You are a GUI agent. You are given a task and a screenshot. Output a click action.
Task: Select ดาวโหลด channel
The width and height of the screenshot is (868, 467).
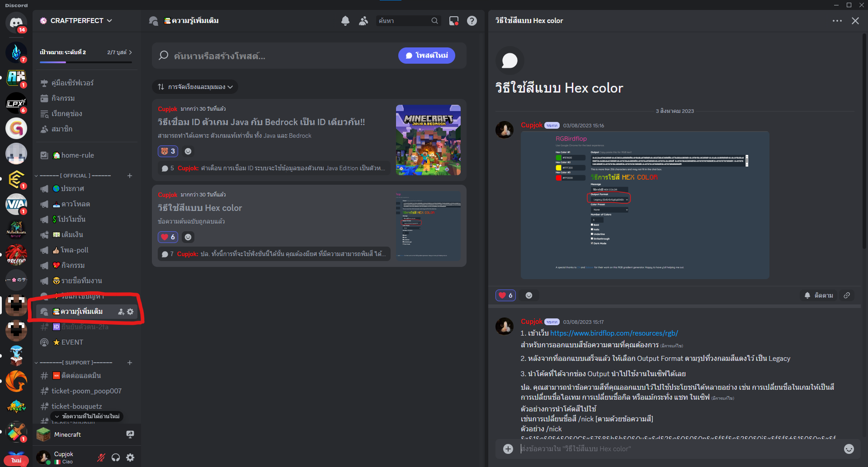pyautogui.click(x=87, y=204)
